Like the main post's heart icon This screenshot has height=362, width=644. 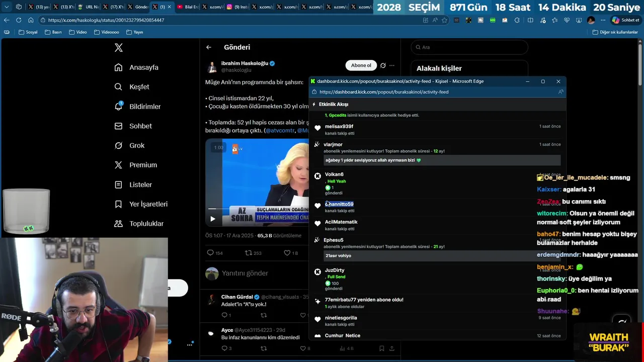287,253
